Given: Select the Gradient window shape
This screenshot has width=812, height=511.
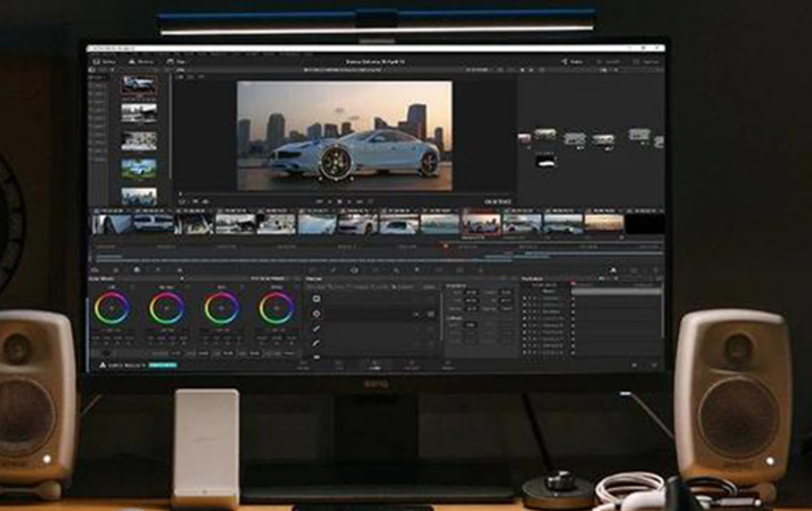Looking at the screenshot, I should coord(316,357).
